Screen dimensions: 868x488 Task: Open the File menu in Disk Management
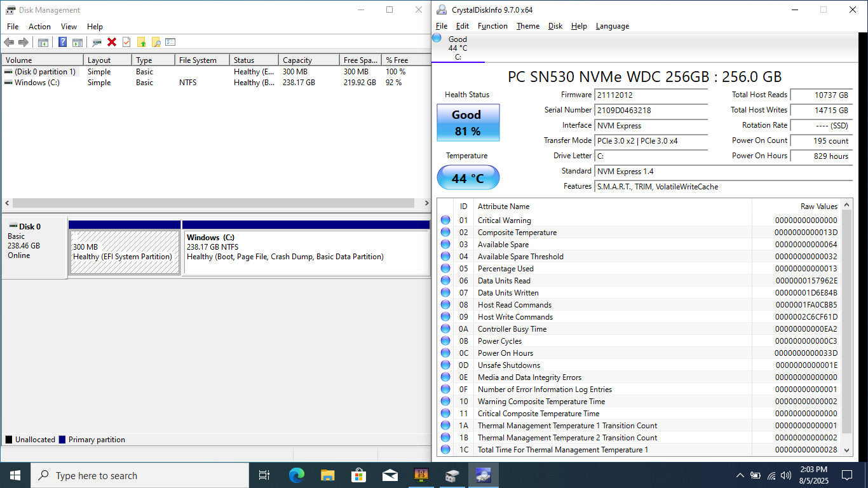[13, 27]
